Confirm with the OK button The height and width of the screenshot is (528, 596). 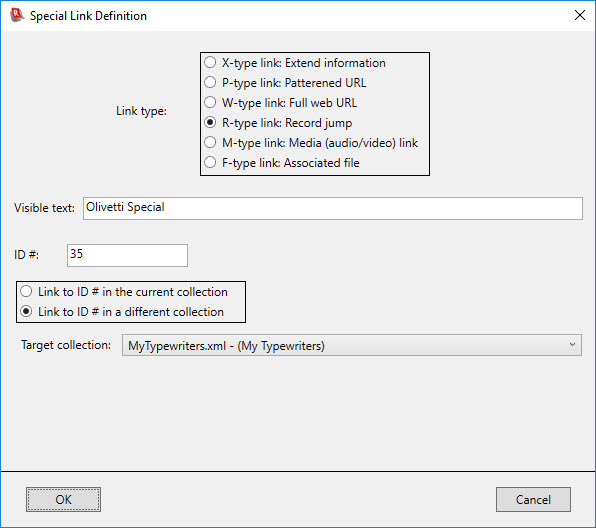coord(63,499)
